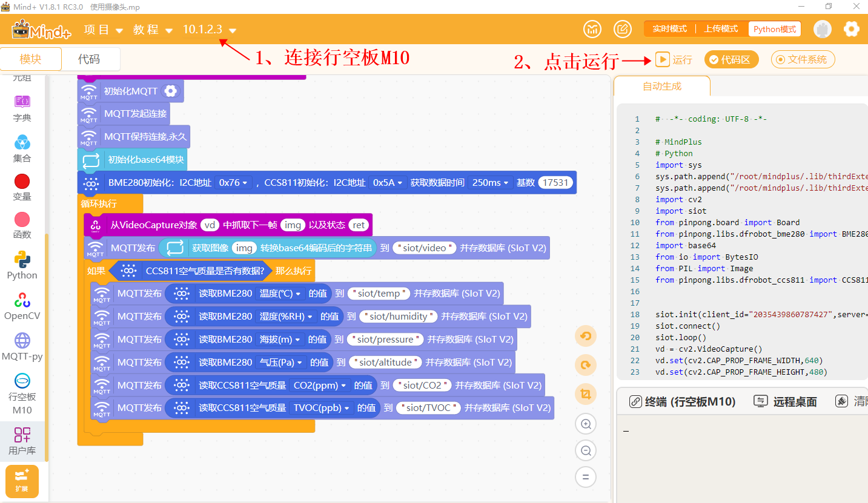Image resolution: width=868 pixels, height=503 pixels.
Task: Select the 函数 pink color category
Action: (22, 219)
